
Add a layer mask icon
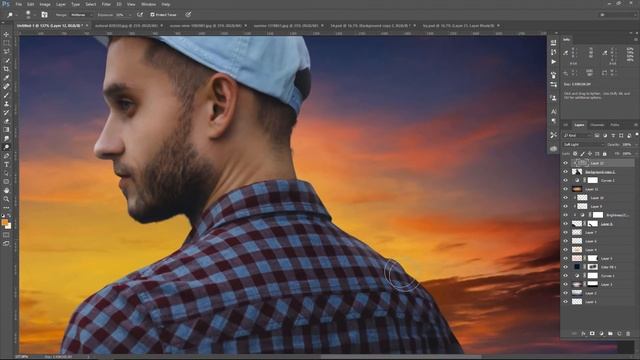pyautogui.click(x=592, y=333)
